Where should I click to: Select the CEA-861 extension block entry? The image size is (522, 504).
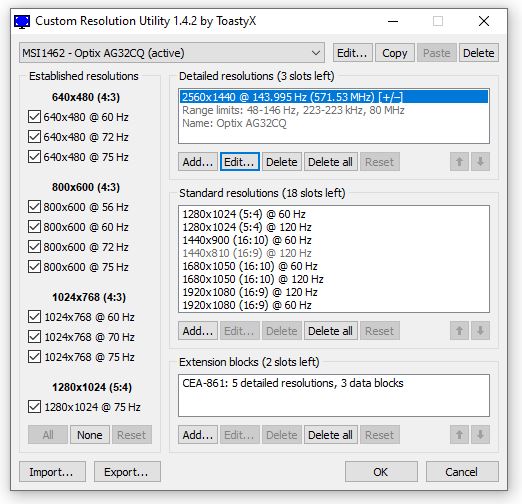(334, 383)
